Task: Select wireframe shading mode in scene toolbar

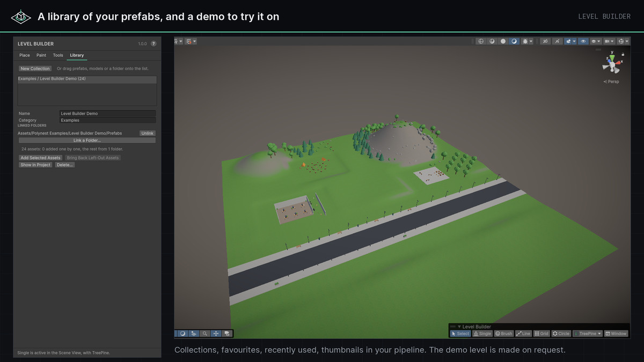Action: pyautogui.click(x=481, y=41)
